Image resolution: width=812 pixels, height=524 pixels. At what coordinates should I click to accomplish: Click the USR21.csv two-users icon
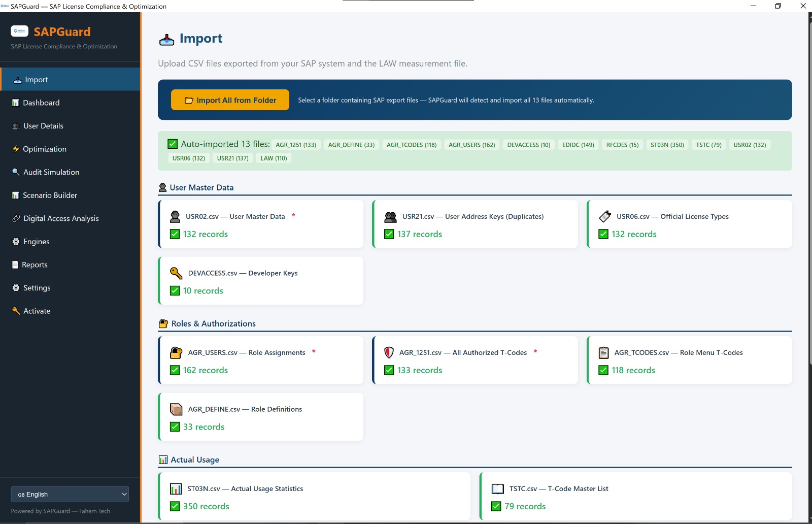[390, 217]
